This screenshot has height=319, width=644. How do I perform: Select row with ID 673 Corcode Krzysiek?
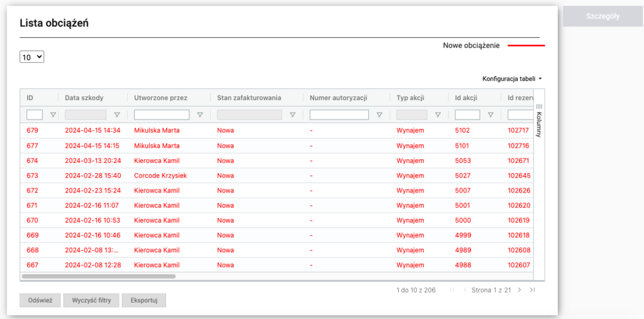click(160, 176)
